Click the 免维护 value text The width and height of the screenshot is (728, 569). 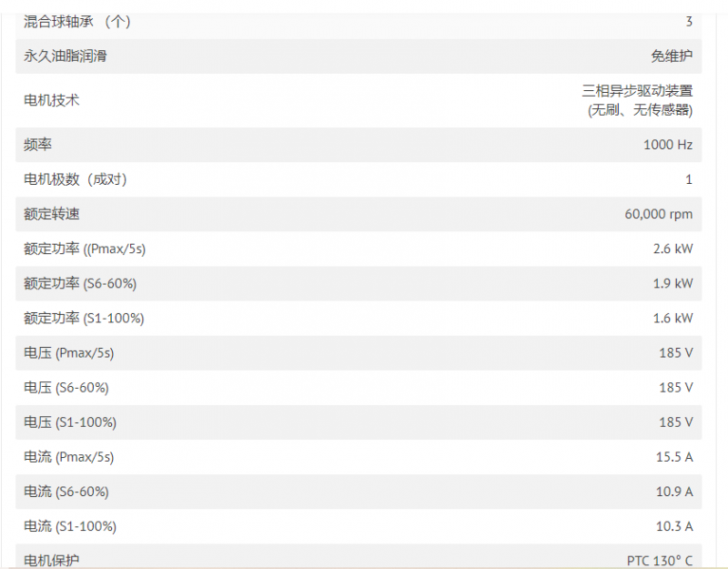click(672, 56)
